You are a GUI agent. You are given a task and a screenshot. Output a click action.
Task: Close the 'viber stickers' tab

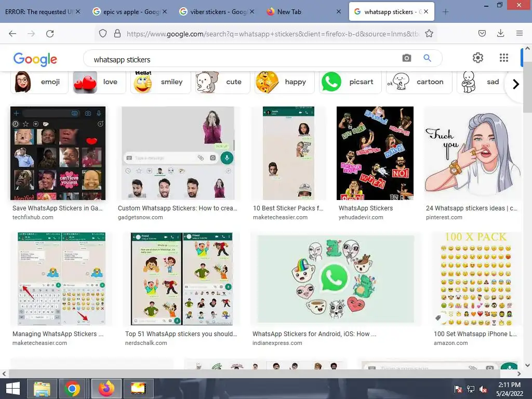[252, 11]
